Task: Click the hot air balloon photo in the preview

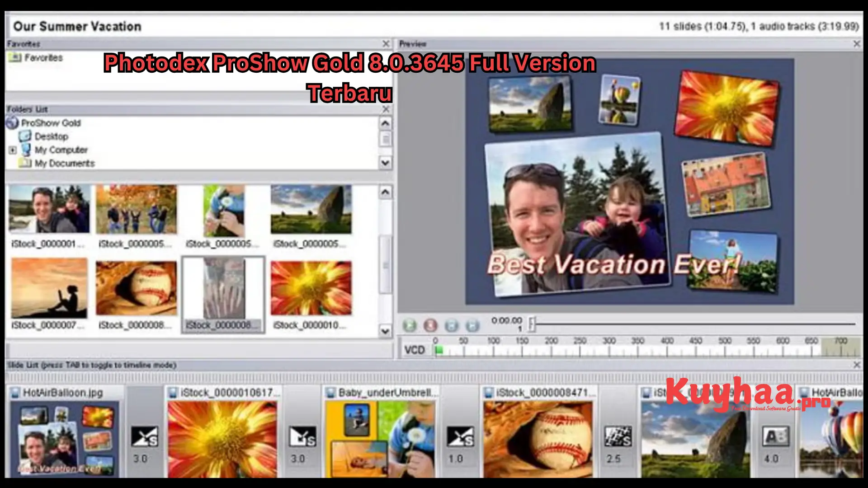Action: (x=619, y=99)
